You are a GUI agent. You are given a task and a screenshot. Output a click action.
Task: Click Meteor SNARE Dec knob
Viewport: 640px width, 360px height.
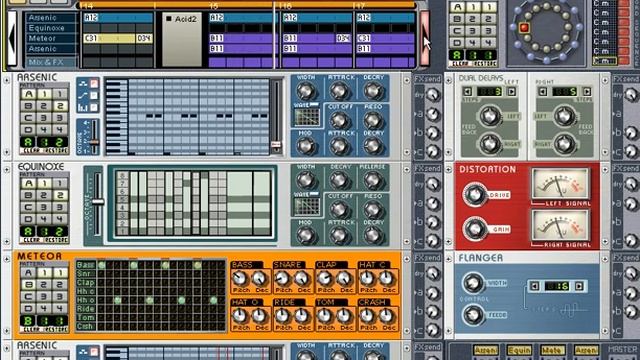pos(302,278)
